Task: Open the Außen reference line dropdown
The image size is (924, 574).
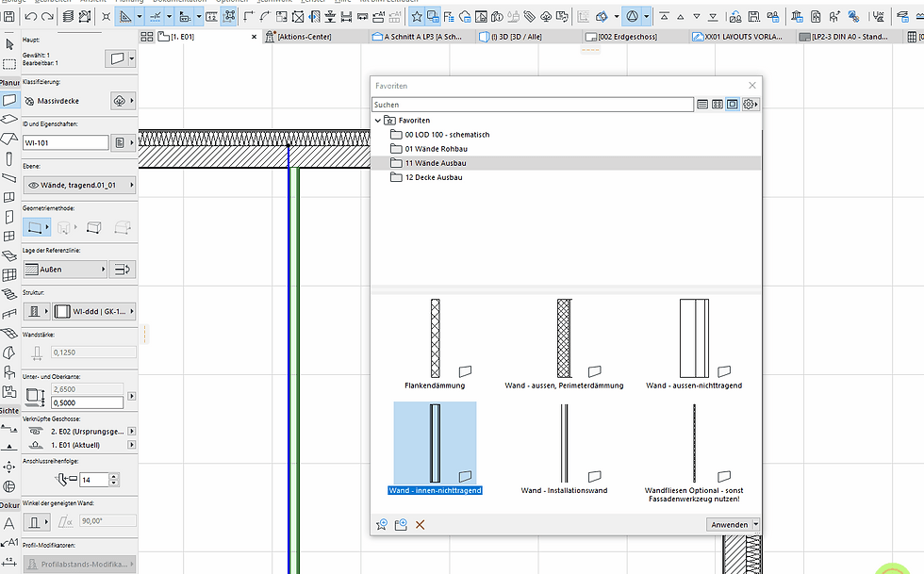Action: [65, 270]
